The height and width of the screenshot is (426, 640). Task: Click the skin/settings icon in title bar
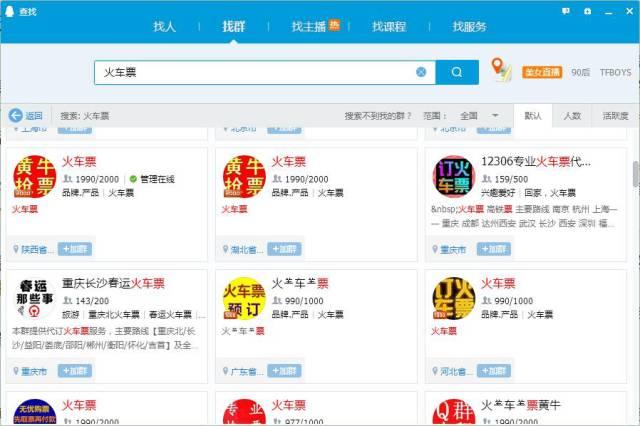pyautogui.click(x=588, y=11)
